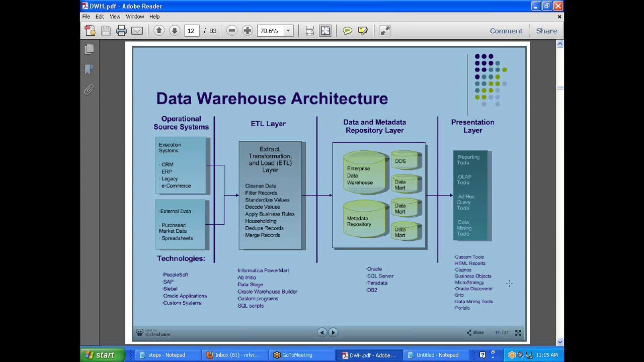Click the Save file toolbar icon
This screenshot has height=362, width=644.
click(x=106, y=31)
